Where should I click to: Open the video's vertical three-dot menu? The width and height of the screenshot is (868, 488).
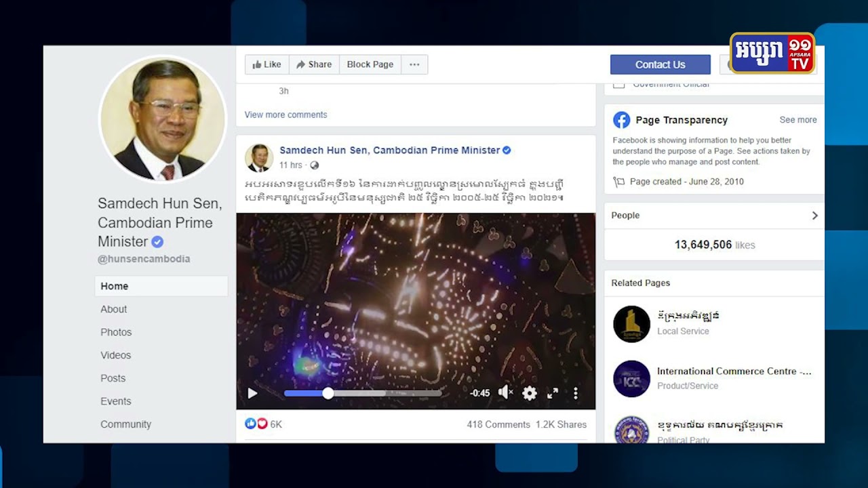pos(576,393)
